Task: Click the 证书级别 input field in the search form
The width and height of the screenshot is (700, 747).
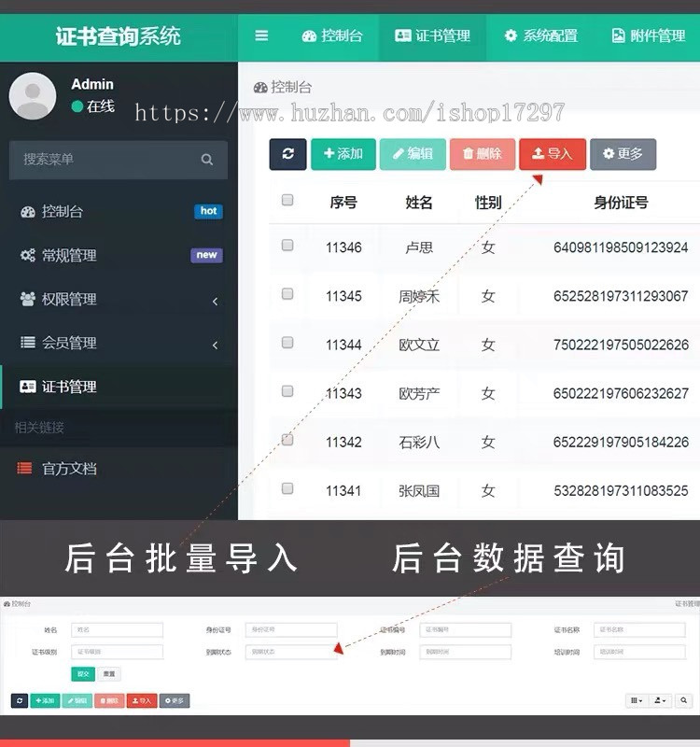Action: click(x=118, y=652)
